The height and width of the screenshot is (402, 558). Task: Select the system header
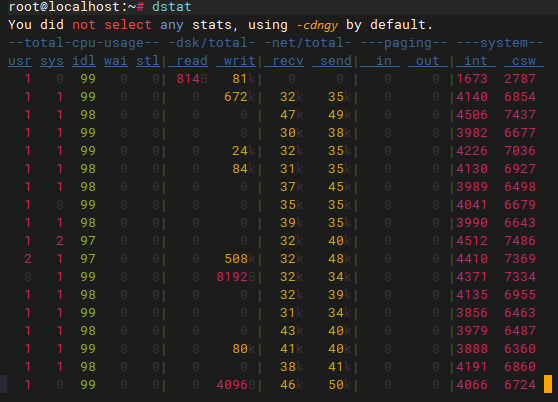tap(500, 43)
